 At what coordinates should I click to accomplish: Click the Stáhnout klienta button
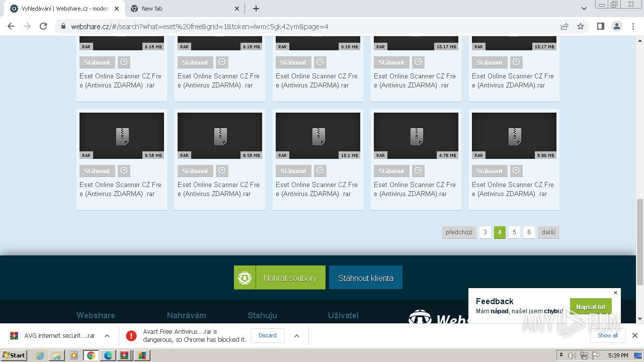click(x=366, y=278)
